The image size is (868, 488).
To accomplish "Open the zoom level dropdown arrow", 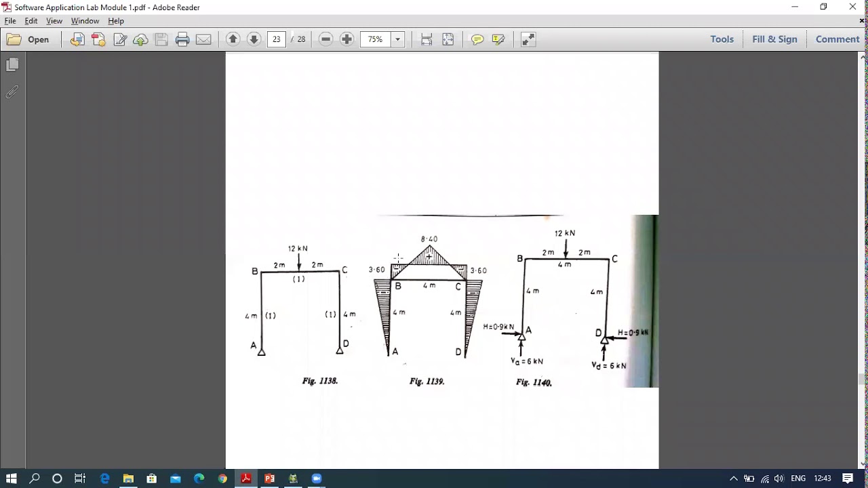I will 398,39.
